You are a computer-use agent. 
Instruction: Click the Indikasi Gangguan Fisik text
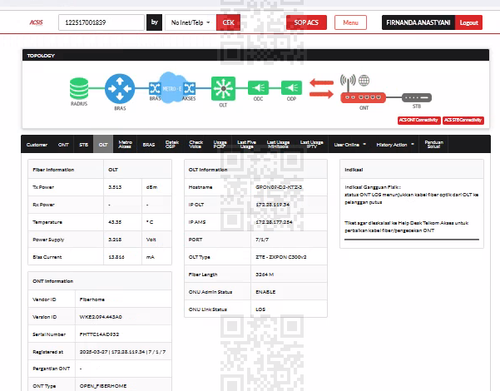[373, 187]
